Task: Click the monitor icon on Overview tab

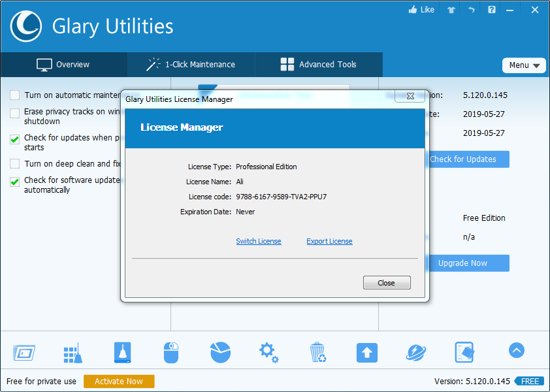Action: pos(44,65)
